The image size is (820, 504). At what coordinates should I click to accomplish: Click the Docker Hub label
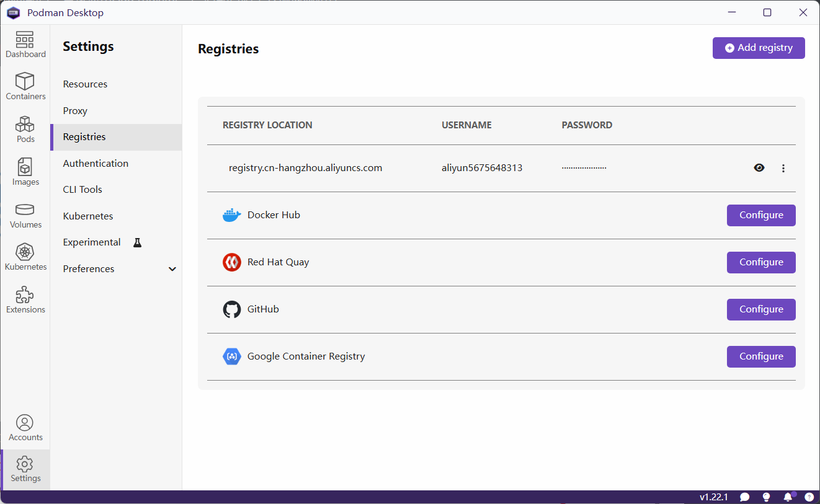(x=274, y=215)
